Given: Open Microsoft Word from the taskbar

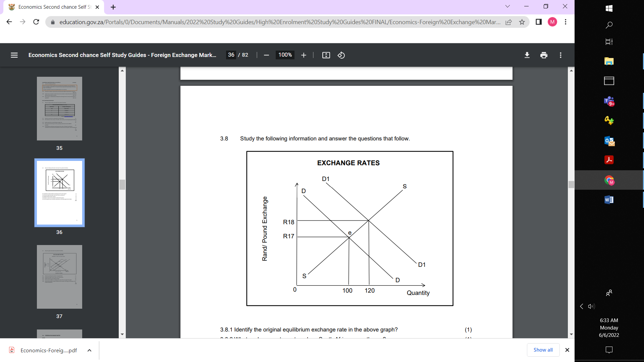Looking at the screenshot, I should pos(609,199).
